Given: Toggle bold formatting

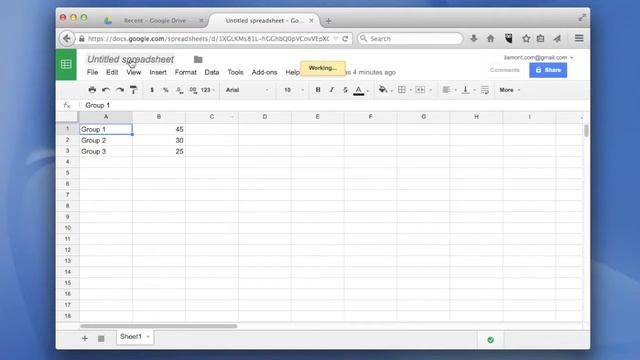Looking at the screenshot, I should click(x=318, y=90).
